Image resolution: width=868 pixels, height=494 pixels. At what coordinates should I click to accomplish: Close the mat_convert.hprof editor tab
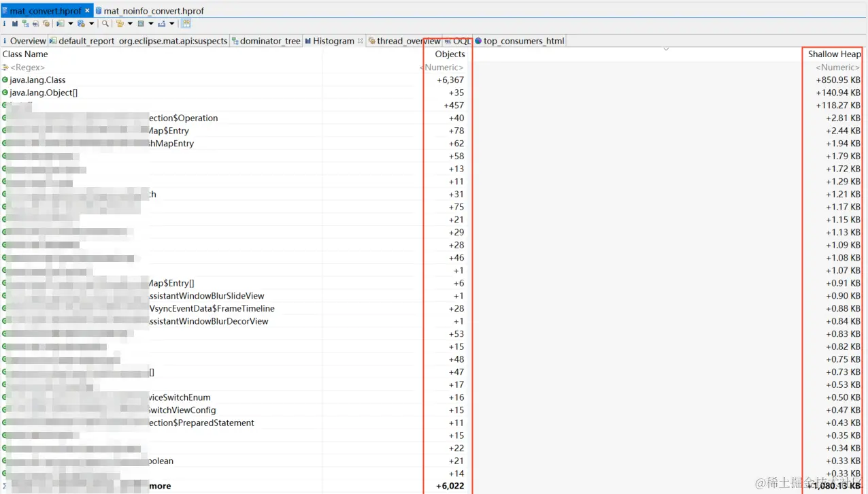coord(88,11)
